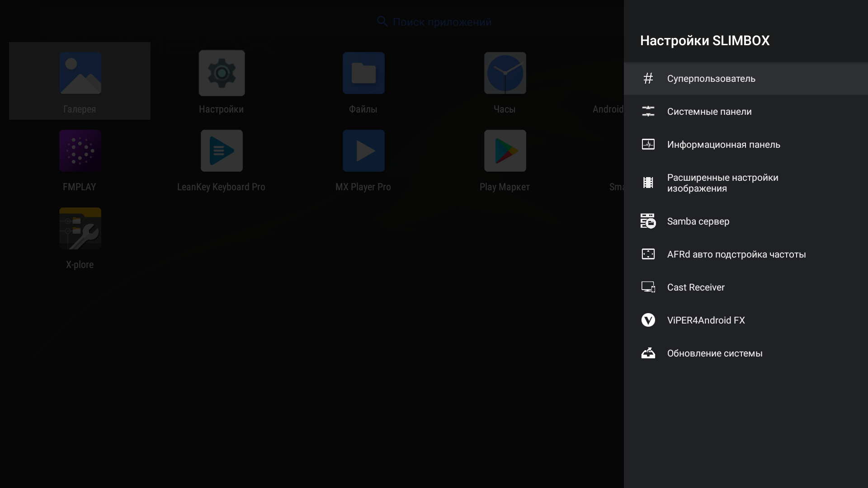The height and width of the screenshot is (488, 868).
Task: Open LeanKey Keyboard Pro app icon
Action: [222, 151]
